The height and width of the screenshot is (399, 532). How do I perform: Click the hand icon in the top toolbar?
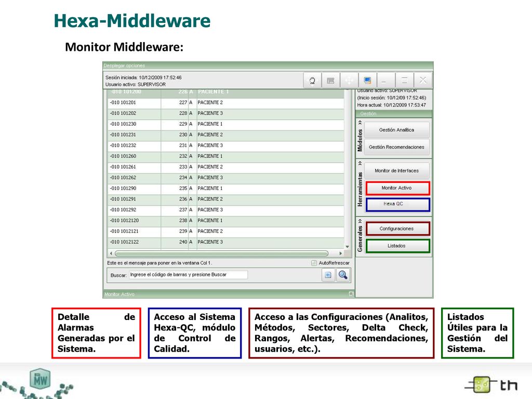312,81
